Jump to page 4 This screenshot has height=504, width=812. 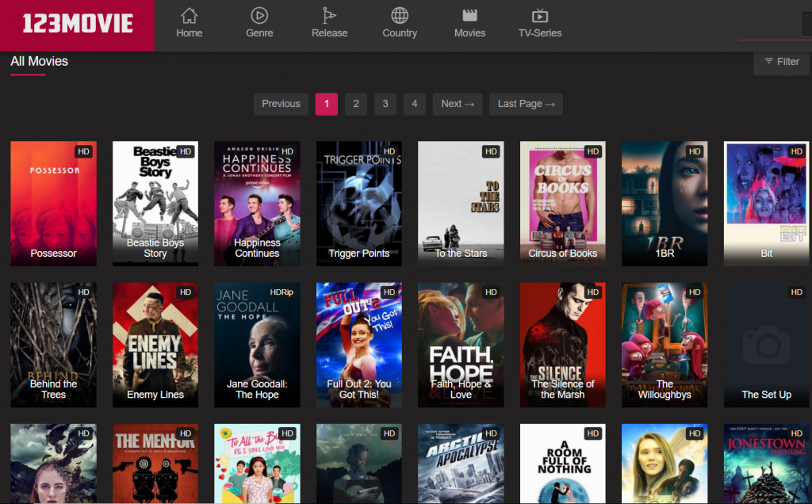(414, 104)
